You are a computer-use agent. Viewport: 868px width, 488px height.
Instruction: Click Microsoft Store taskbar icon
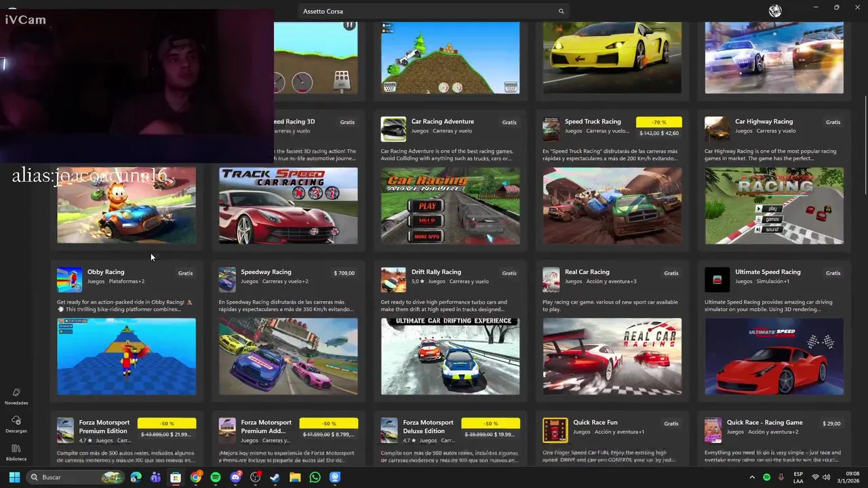pyautogui.click(x=176, y=477)
